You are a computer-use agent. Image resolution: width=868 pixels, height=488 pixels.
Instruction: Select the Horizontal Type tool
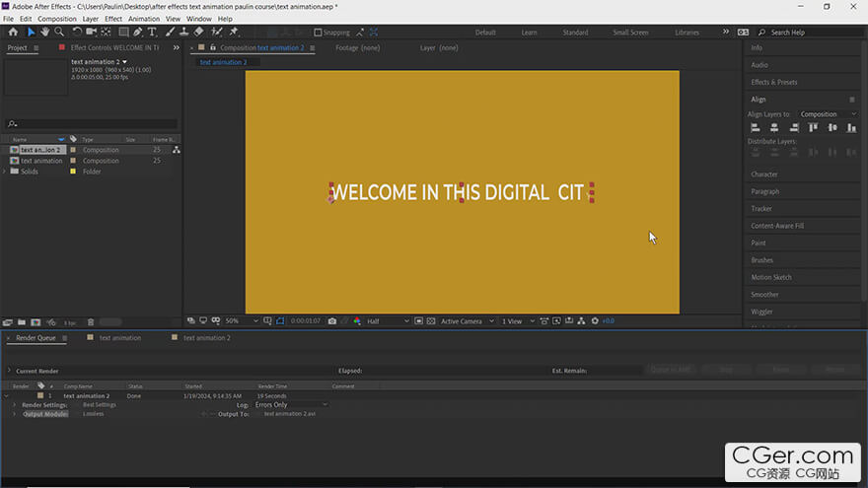tap(152, 33)
